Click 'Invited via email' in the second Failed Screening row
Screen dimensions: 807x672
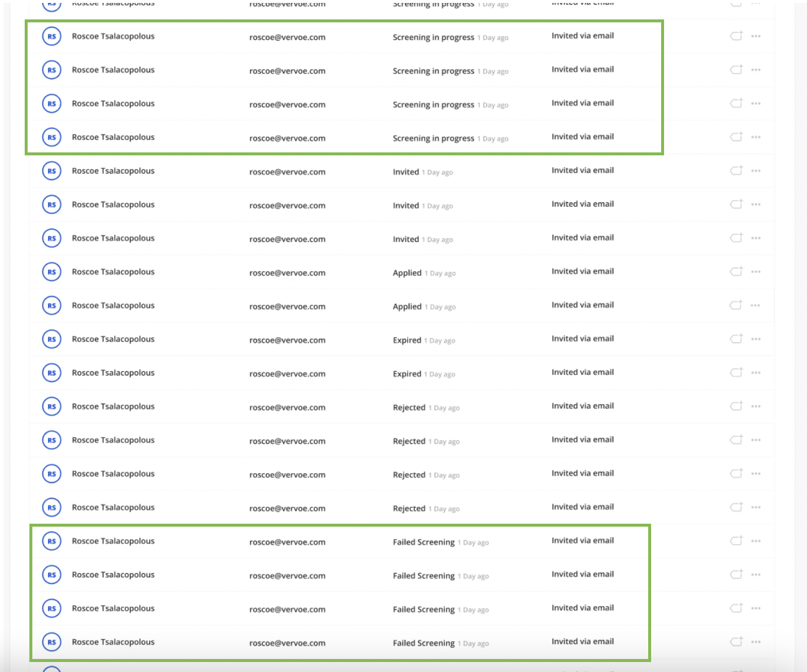coord(582,574)
